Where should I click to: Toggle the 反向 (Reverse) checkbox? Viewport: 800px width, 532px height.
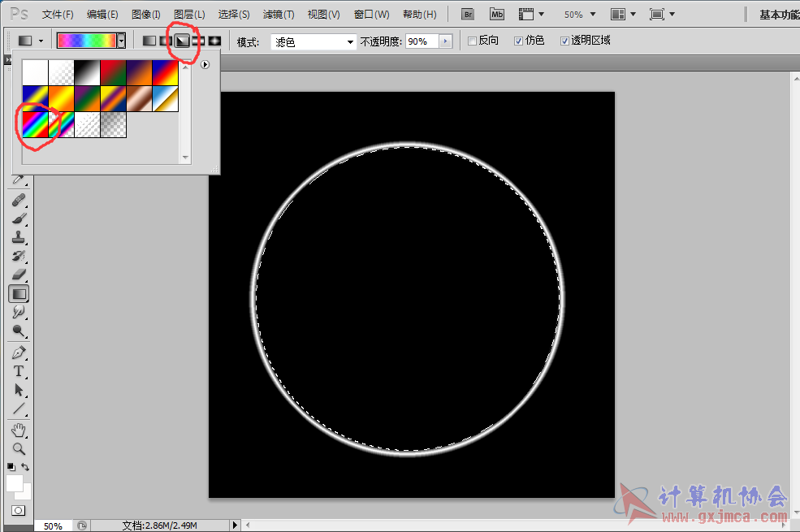[x=473, y=41]
